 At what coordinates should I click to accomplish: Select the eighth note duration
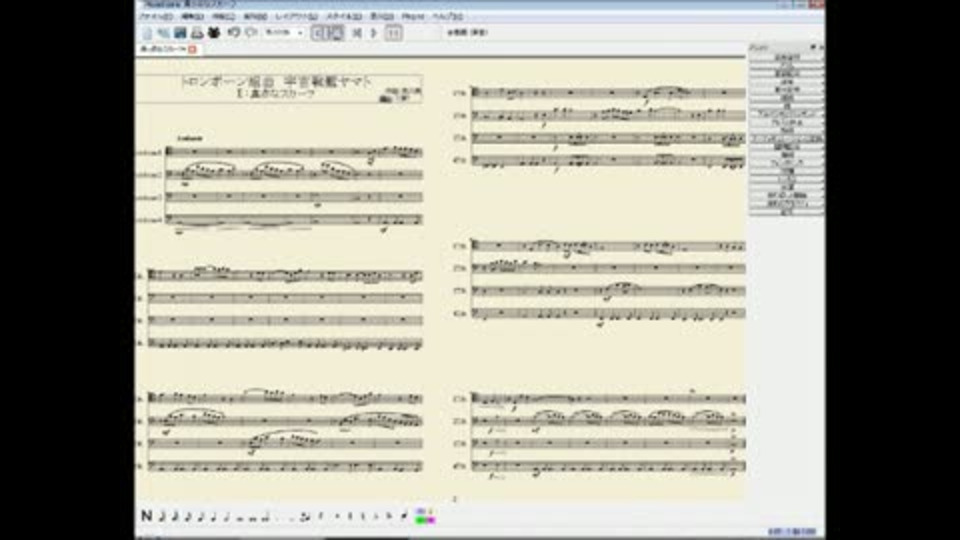tap(201, 516)
